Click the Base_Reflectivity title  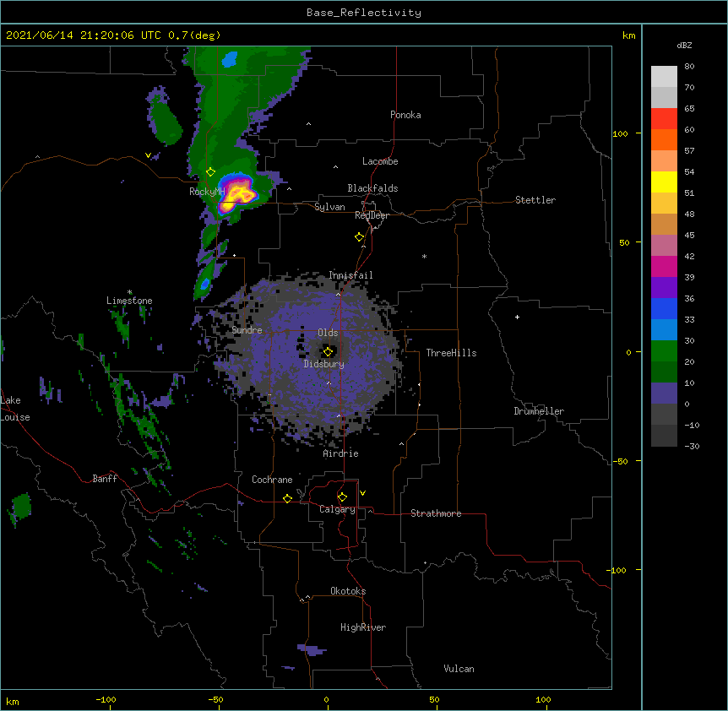click(364, 13)
